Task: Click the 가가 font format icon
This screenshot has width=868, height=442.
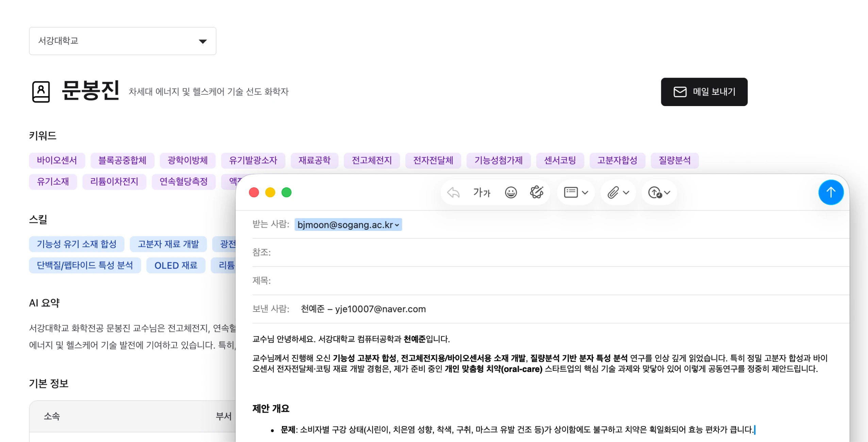Action: point(481,192)
